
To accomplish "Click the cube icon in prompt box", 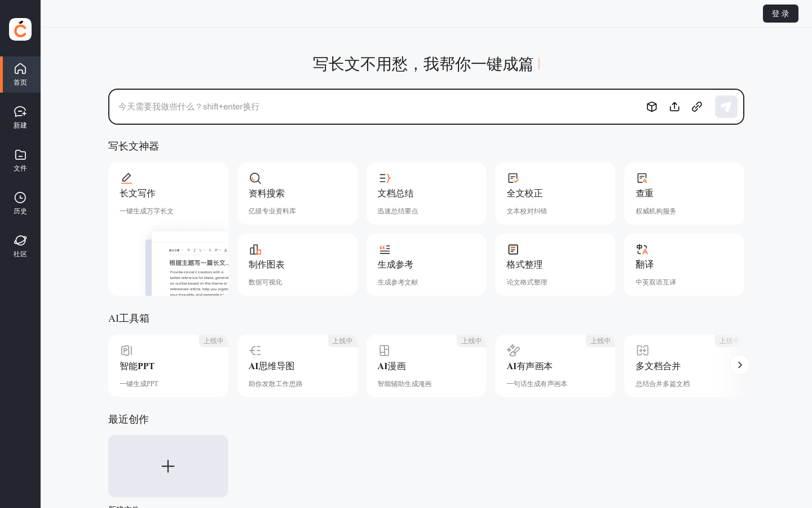I will (x=652, y=107).
